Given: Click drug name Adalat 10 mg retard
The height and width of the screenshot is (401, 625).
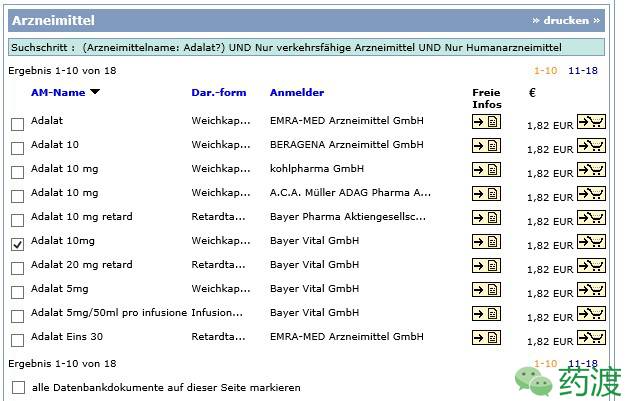Looking at the screenshot, I should pyautogui.click(x=82, y=217).
